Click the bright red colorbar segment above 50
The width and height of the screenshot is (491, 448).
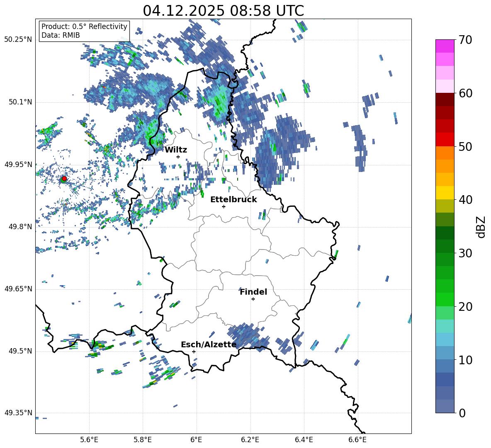click(x=445, y=139)
